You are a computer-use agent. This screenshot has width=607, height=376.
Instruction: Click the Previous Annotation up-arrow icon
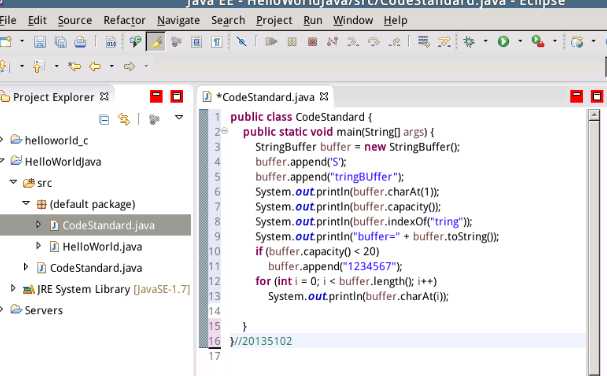(x=37, y=67)
